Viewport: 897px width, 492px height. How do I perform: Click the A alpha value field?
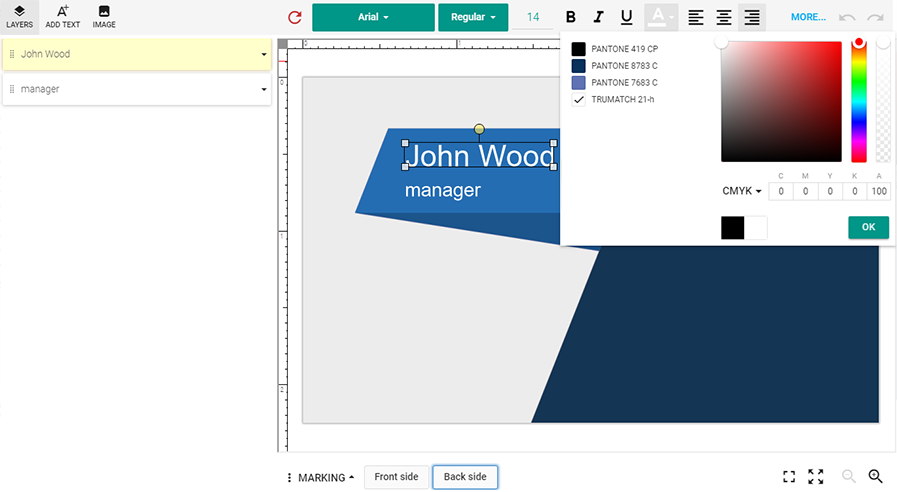coord(879,192)
